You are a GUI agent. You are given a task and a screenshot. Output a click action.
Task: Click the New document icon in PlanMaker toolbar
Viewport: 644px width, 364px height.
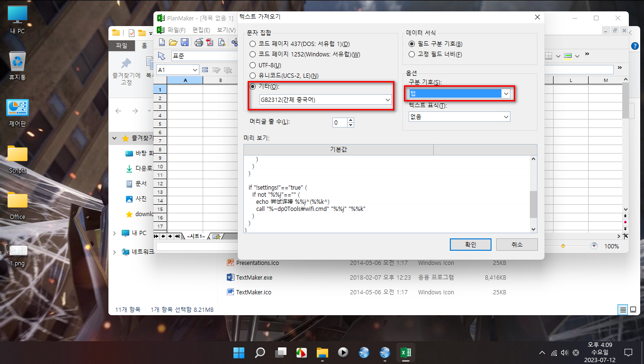pos(162,42)
